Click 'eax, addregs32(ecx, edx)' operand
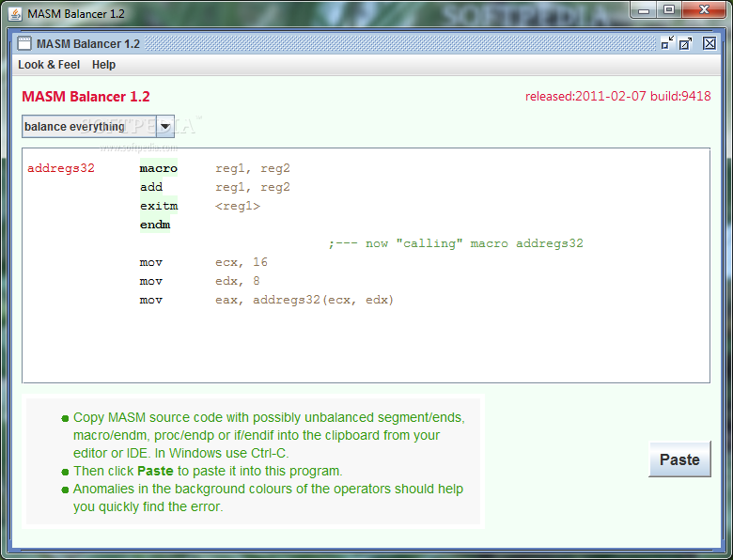The width and height of the screenshot is (733, 560). pyautogui.click(x=304, y=300)
